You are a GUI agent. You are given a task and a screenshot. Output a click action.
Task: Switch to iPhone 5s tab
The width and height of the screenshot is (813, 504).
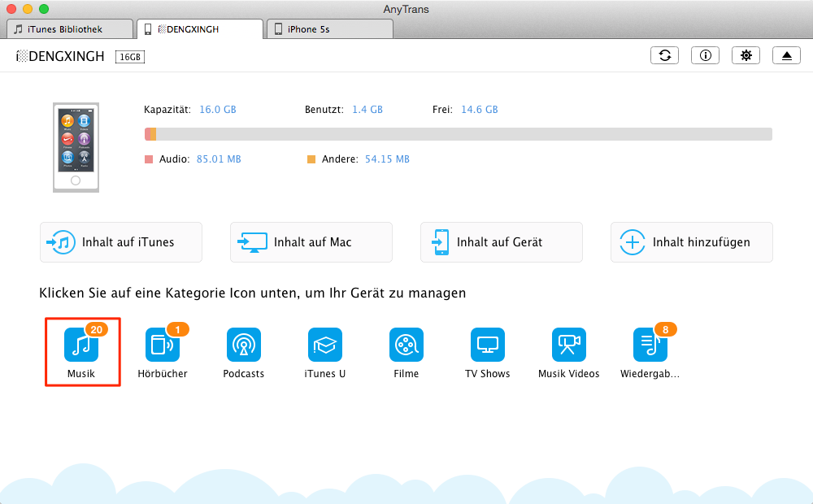[330, 29]
